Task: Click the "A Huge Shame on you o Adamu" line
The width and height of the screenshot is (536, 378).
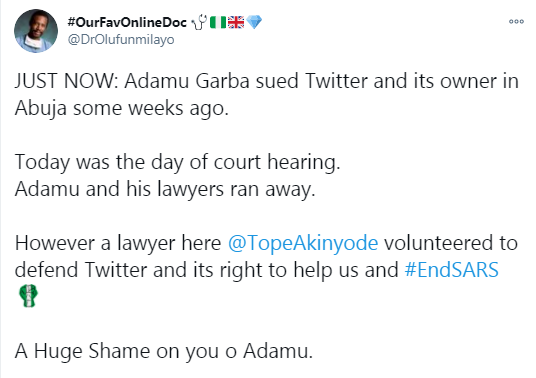Action: [164, 351]
